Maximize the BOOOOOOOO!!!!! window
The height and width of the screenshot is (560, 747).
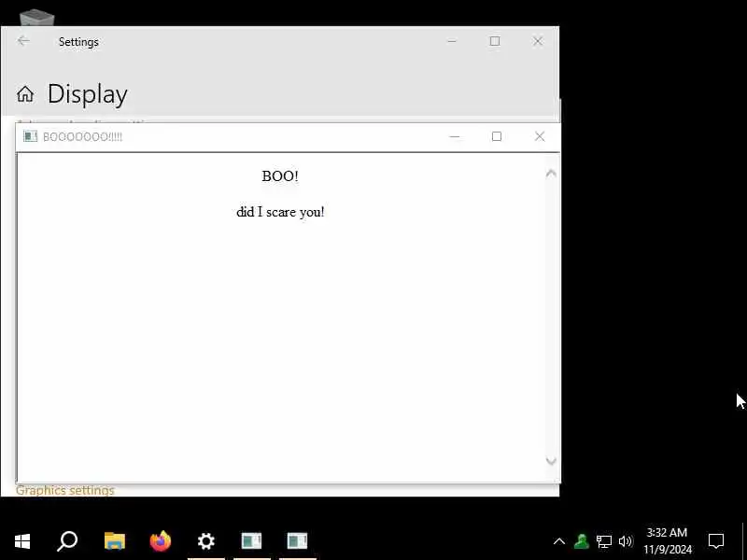(497, 136)
